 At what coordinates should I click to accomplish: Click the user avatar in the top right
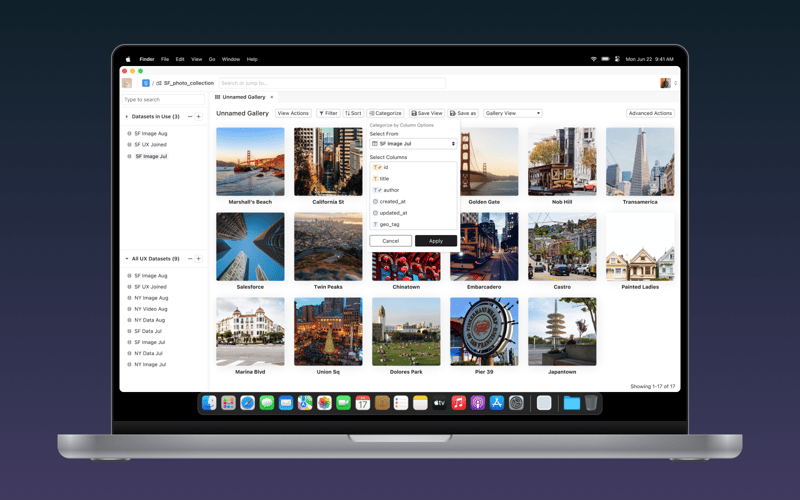[x=665, y=83]
